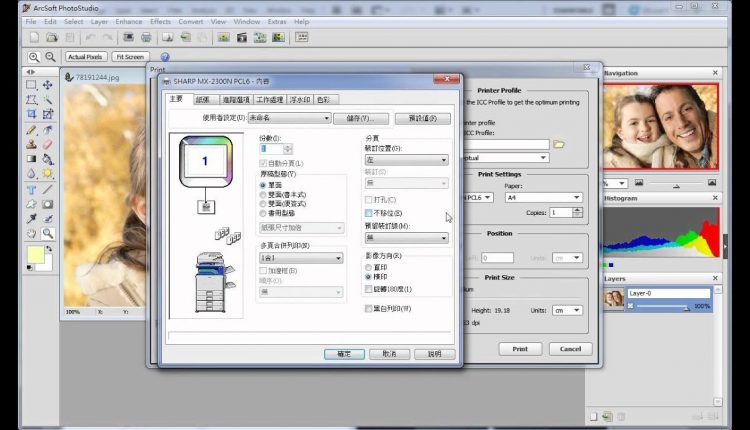Select the 雙面(書本式) radio button
Screen dimensions: 750x430
click(263, 195)
